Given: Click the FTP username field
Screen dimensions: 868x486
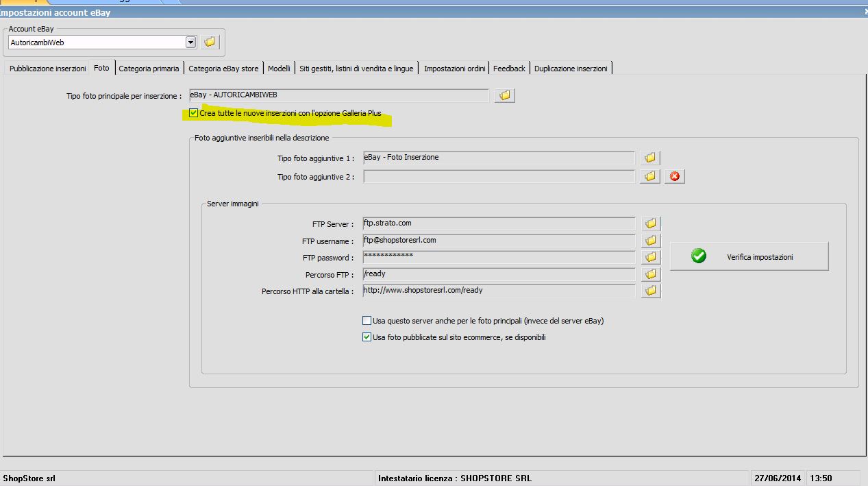Looking at the screenshot, I should [499, 241].
